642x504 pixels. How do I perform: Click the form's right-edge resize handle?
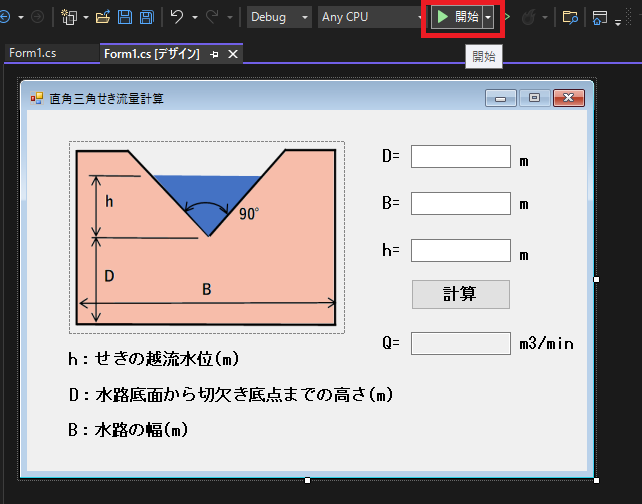[x=597, y=279]
